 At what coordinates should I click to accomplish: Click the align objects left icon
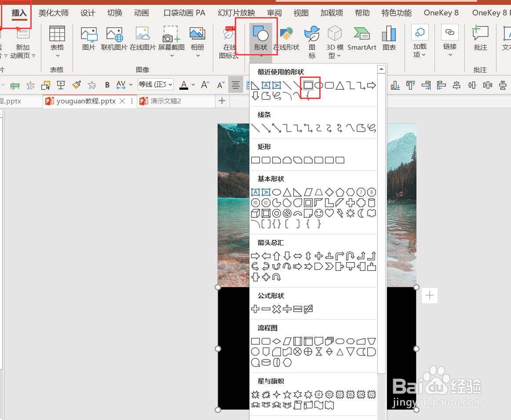click(441, 85)
